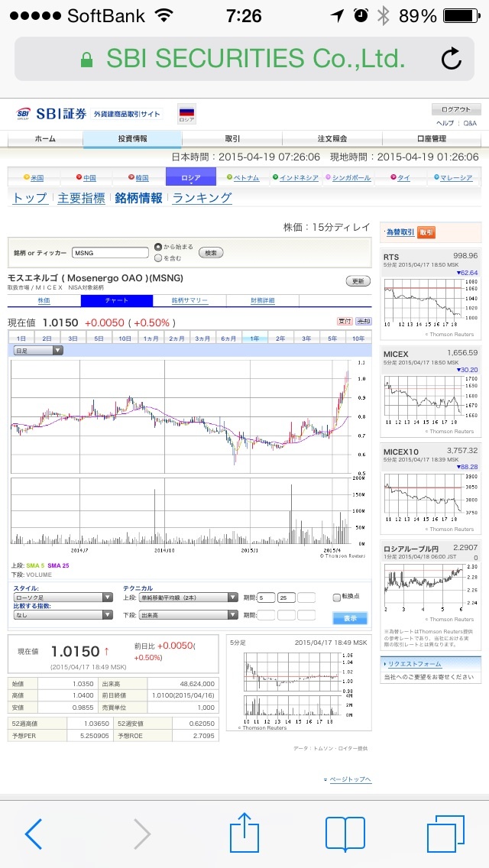This screenshot has height=868, width=489.
Task: Select the ロシア market tab
Action: click(x=190, y=178)
